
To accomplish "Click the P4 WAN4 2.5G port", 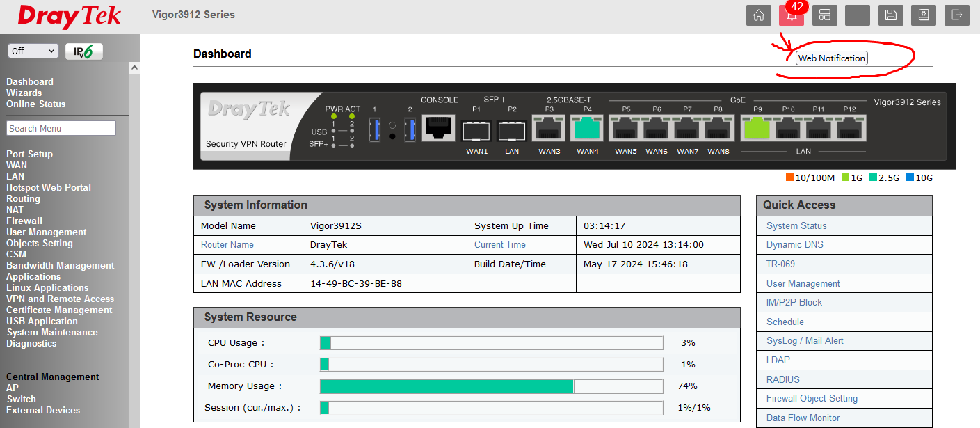I will pos(587,129).
